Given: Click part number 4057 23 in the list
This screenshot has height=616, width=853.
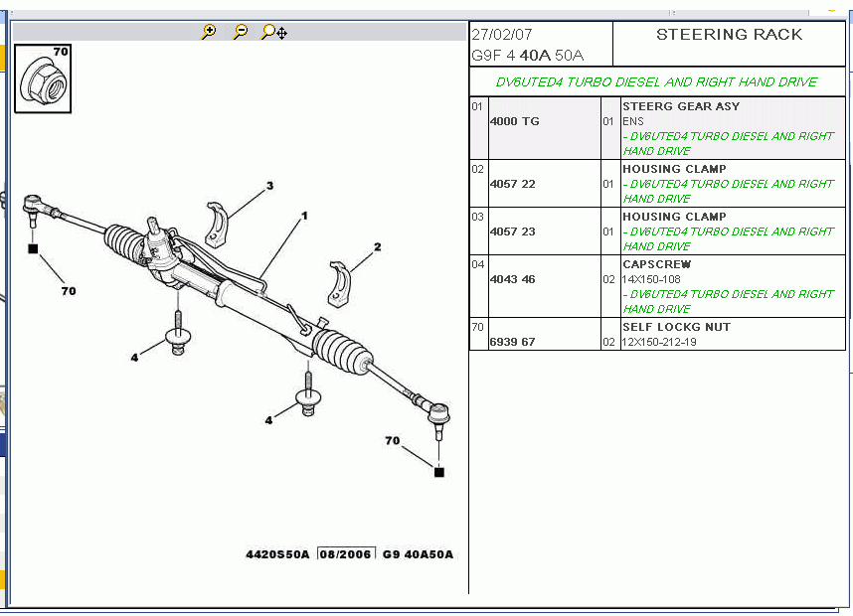Looking at the screenshot, I should pyautogui.click(x=512, y=231).
